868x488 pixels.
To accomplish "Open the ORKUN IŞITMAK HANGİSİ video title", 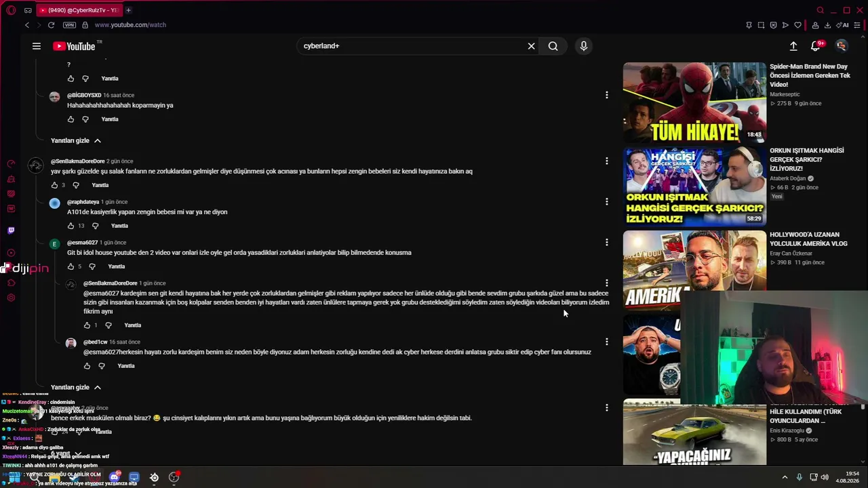I will point(807,159).
